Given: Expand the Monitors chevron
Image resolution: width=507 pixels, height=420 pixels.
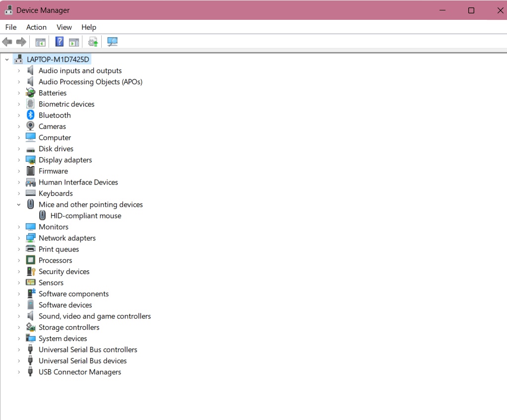Looking at the screenshot, I should click(19, 227).
